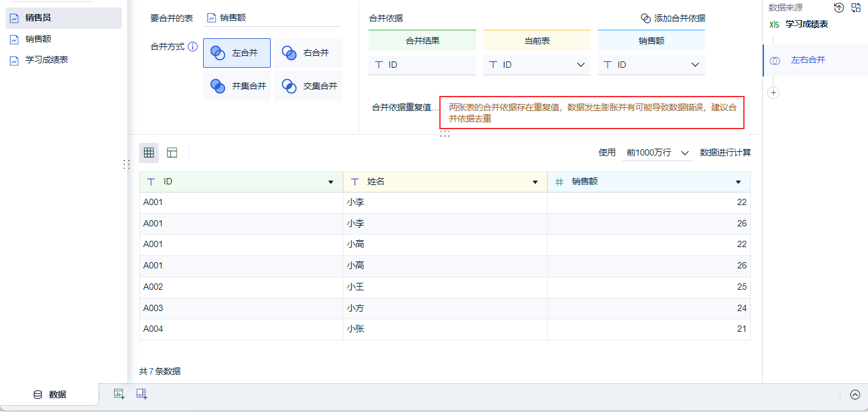The height and width of the screenshot is (412, 868).
Task: Click the add component icon in bottom bar
Action: click(x=118, y=394)
